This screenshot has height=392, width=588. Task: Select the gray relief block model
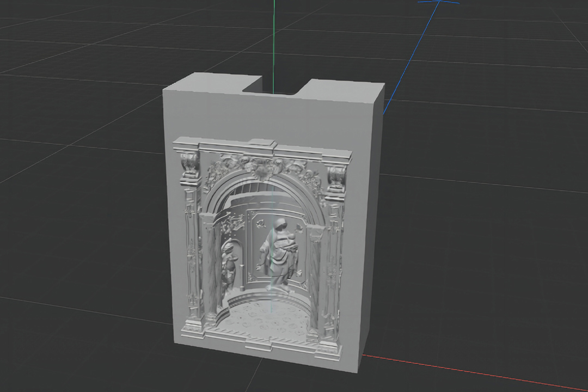(273, 223)
